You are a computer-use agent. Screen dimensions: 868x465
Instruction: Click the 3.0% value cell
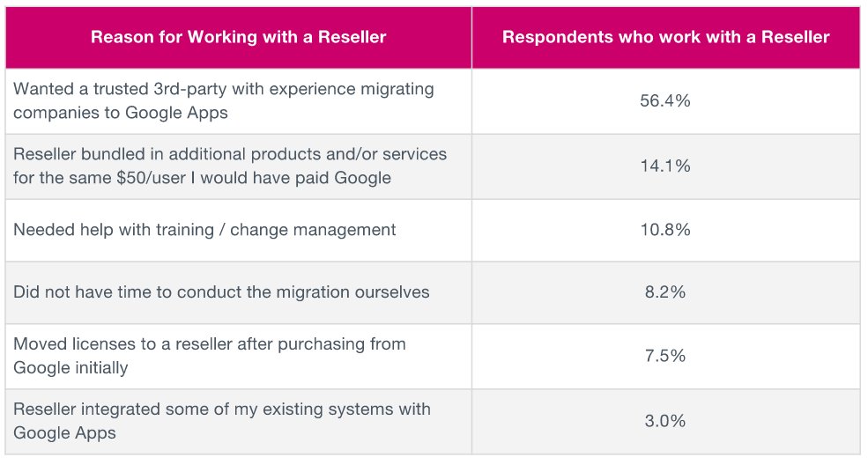pyautogui.click(x=665, y=420)
